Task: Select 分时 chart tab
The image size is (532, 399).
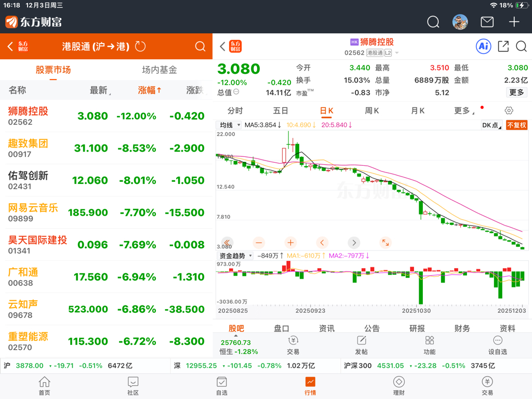Action: point(235,111)
